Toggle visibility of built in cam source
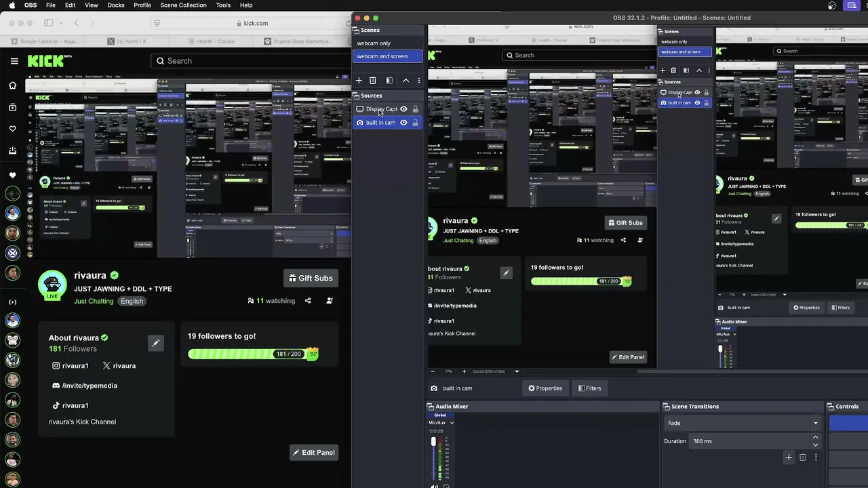The image size is (868, 488). tap(403, 123)
